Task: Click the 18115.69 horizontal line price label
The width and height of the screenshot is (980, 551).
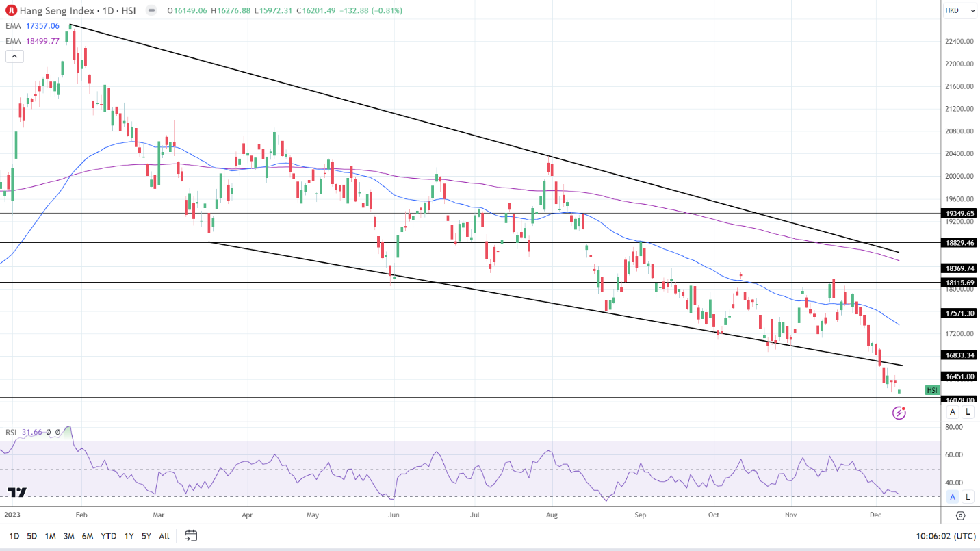Action: pos(960,282)
